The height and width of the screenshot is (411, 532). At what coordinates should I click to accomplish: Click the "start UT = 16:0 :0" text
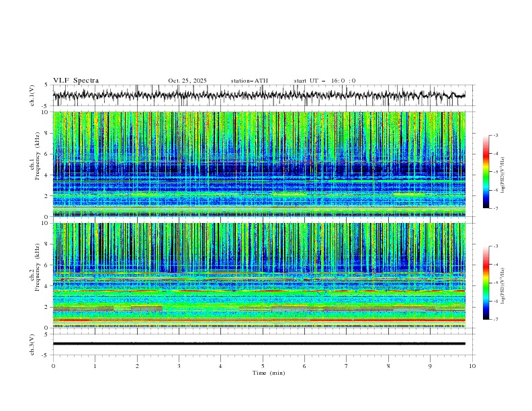pos(324,81)
